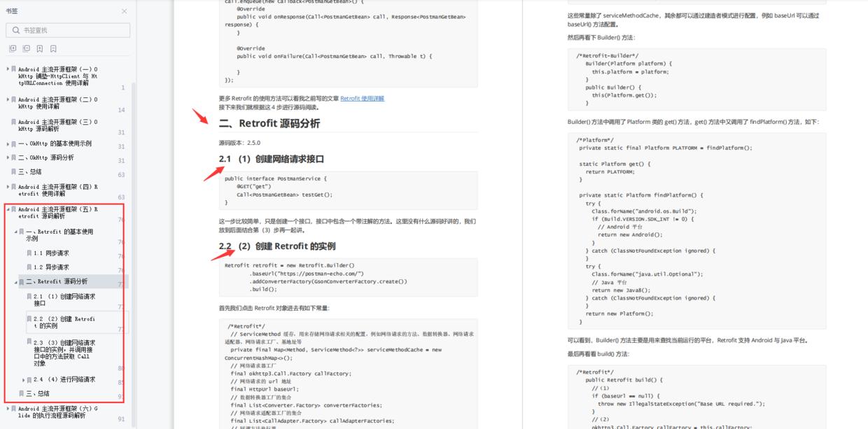
Task: Open bookmark 1.1 同步请求
Action: tap(51, 253)
